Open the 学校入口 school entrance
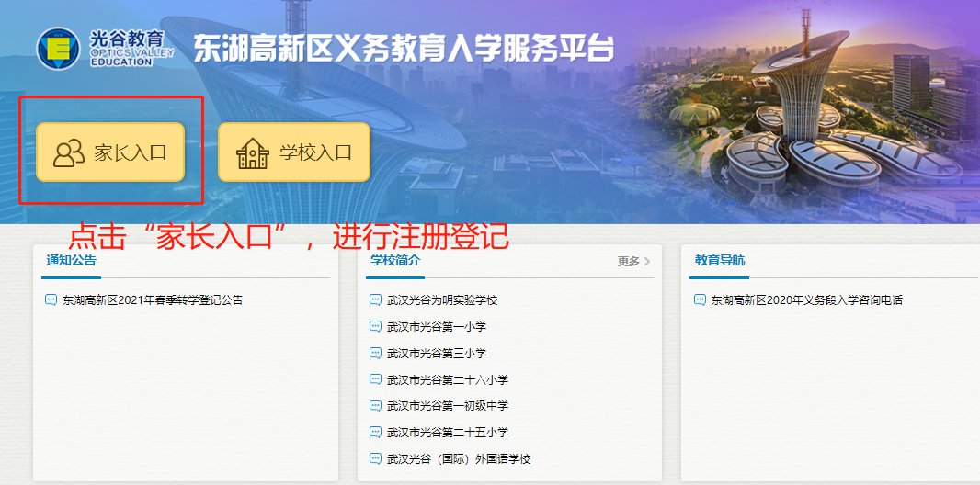The height and width of the screenshot is (485, 980). point(294,152)
